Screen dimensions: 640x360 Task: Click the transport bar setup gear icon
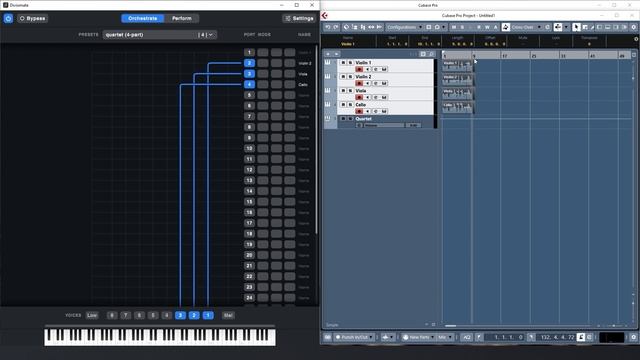tap(633, 337)
